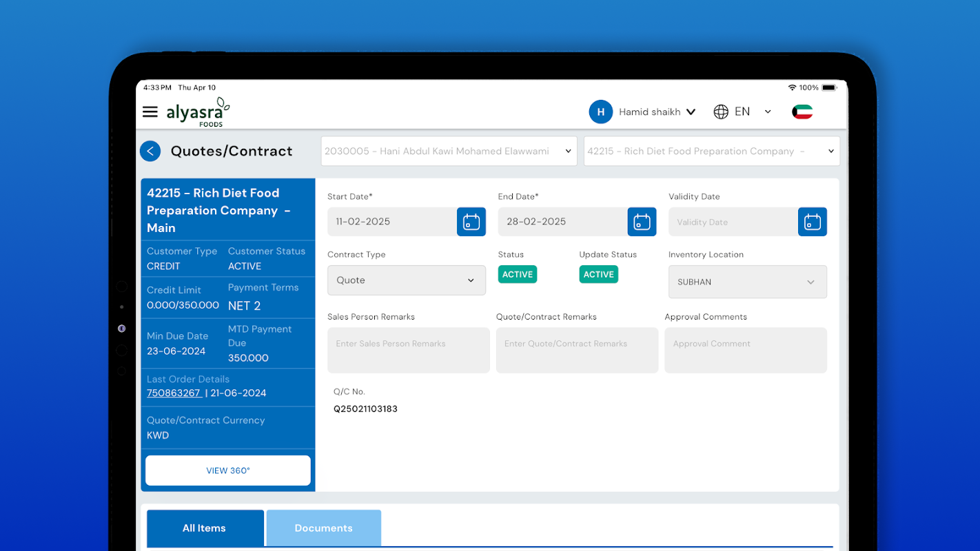The width and height of the screenshot is (980, 551).
Task: Click the Min Due Date 23-06-2024 value
Action: (x=176, y=351)
